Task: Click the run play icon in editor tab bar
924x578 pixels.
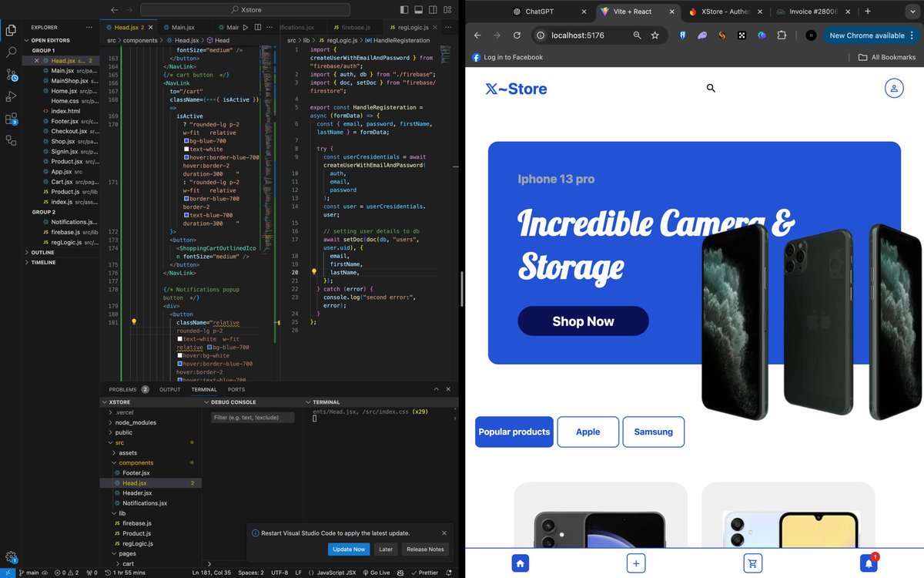Action: [x=246, y=27]
